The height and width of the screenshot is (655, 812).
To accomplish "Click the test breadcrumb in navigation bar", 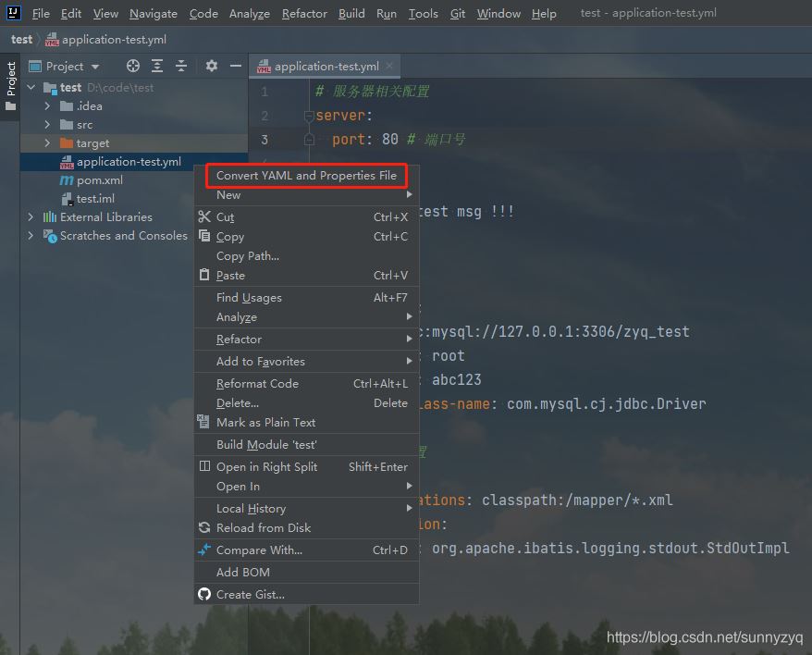I will (x=21, y=40).
